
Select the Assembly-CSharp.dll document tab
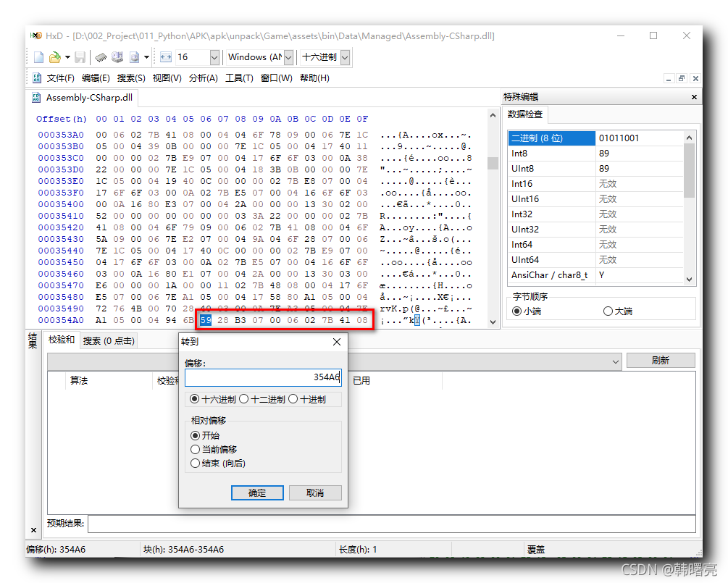click(x=82, y=98)
